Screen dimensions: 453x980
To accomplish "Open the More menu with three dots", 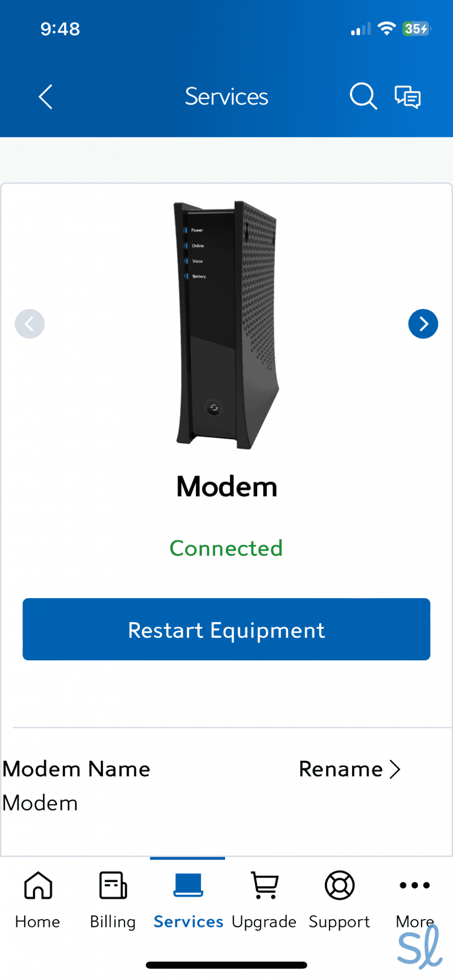I will pos(415,900).
